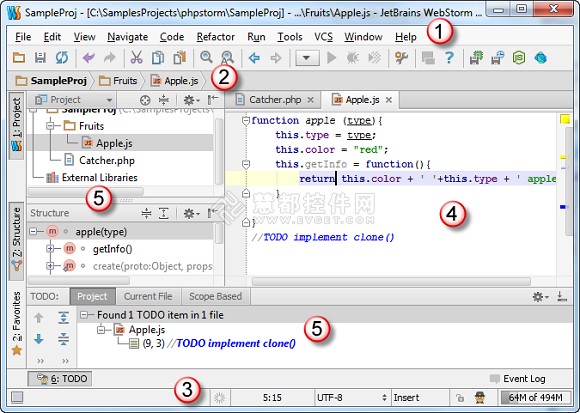Toggle the 7: Structure side tool button
Viewport: 580px width, 413px height.
(16, 241)
